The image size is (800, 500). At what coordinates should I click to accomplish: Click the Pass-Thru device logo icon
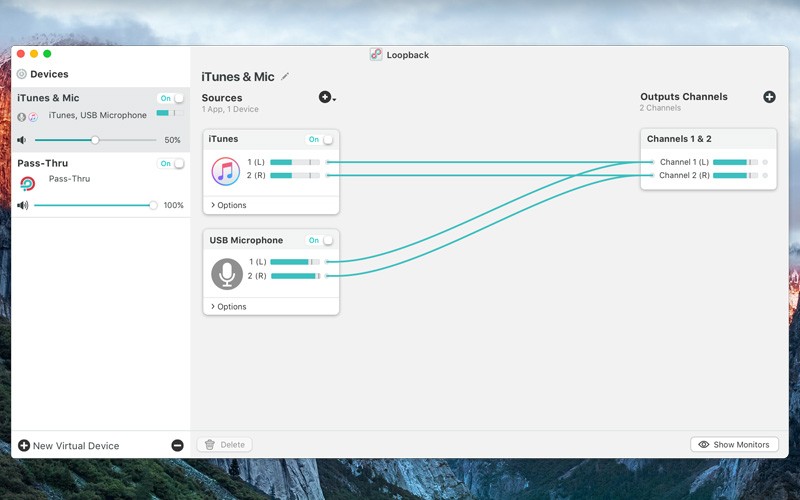click(x=28, y=183)
